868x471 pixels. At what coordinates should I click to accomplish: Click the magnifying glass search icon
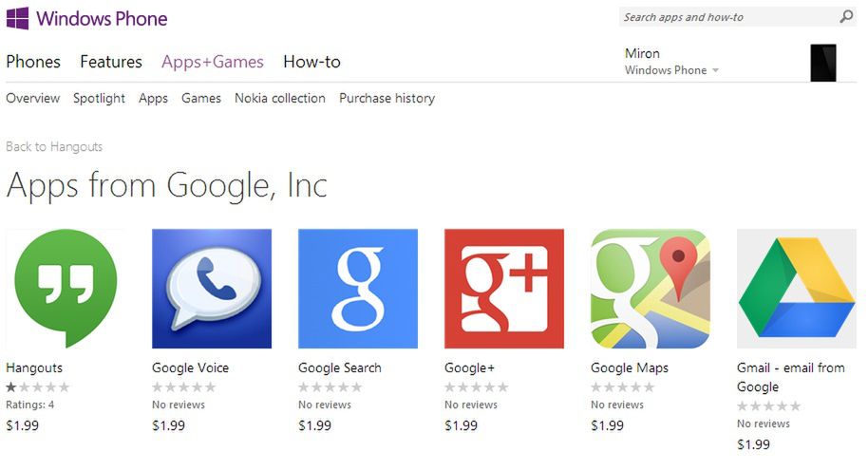846,16
